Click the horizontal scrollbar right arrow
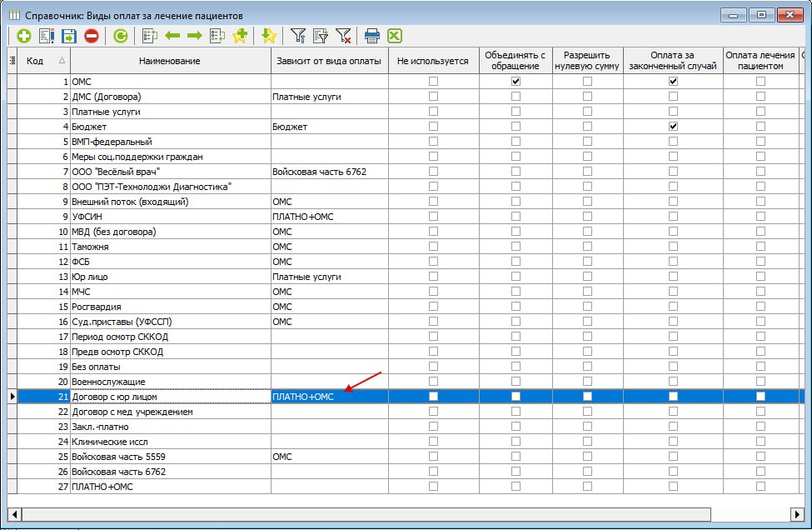The height and width of the screenshot is (530, 812). (798, 514)
